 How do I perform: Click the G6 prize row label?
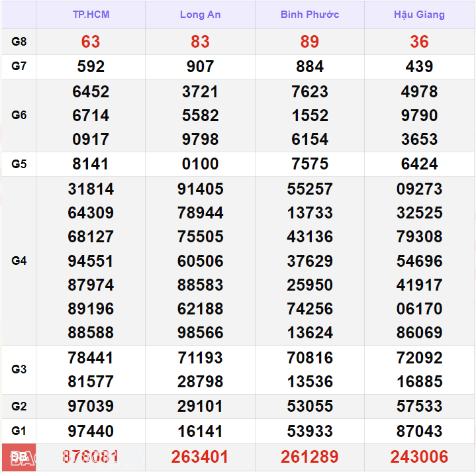19,115
